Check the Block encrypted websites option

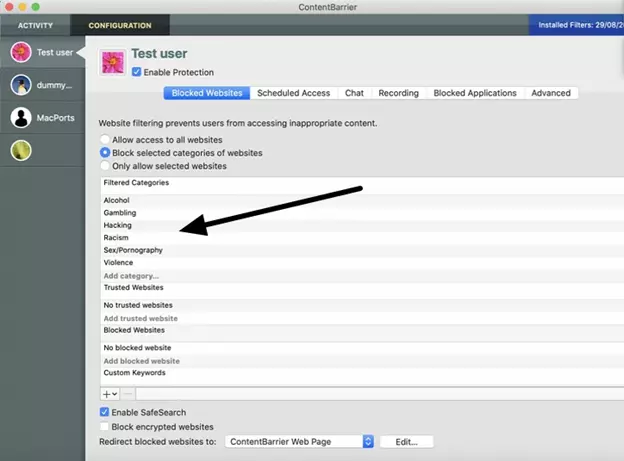tap(105, 426)
